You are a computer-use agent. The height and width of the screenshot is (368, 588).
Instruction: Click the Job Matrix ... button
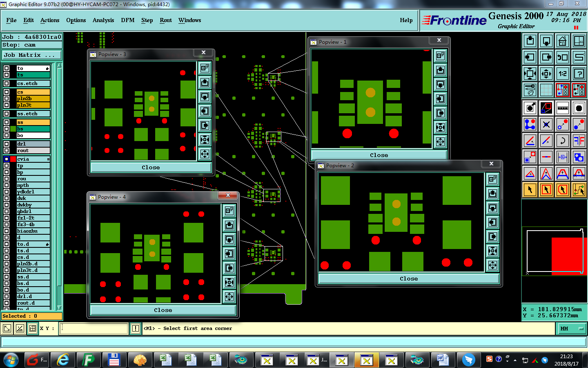pos(32,55)
